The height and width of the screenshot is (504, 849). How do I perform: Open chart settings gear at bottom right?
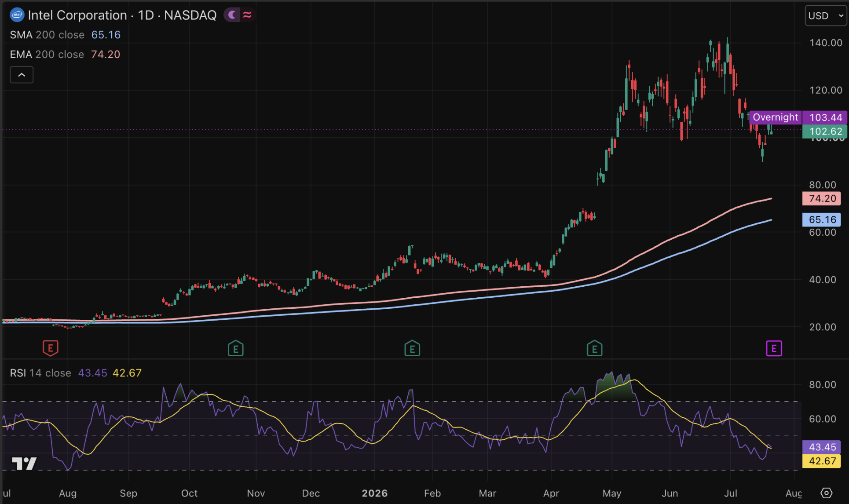tap(827, 493)
